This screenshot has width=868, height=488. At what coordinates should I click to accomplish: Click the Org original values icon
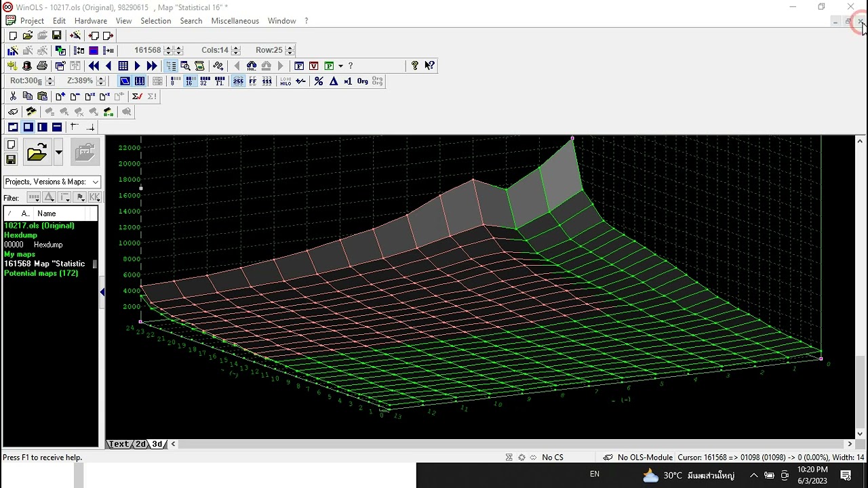(362, 81)
